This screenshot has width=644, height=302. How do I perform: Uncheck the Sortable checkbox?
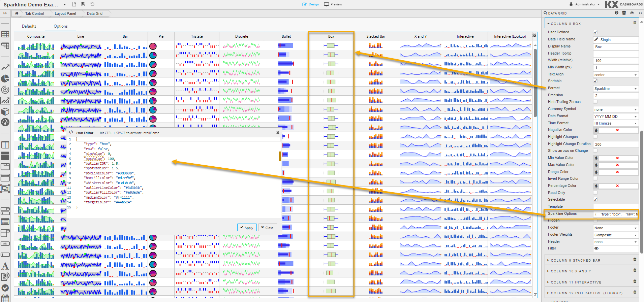(595, 81)
